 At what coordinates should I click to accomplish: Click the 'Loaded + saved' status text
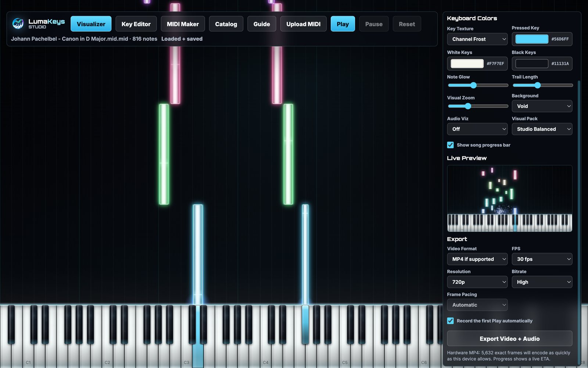(182, 39)
